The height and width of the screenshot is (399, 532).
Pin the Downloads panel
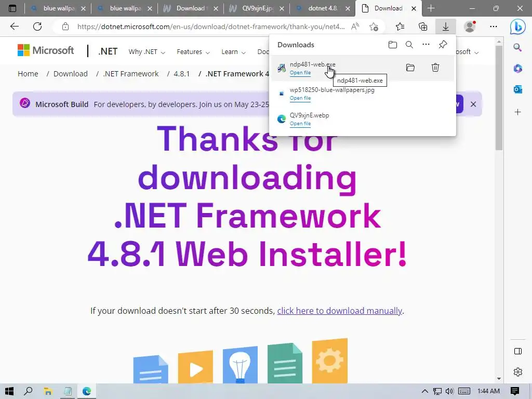(443, 45)
